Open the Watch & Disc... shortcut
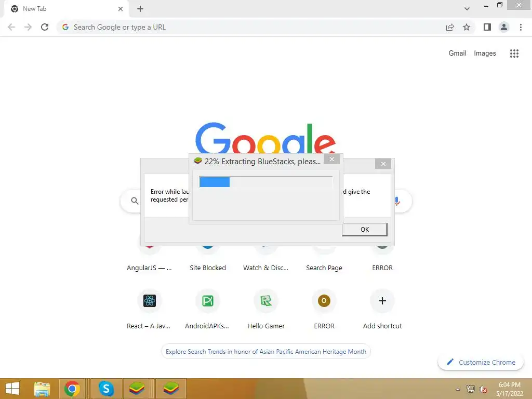532x399 pixels. coord(265,268)
